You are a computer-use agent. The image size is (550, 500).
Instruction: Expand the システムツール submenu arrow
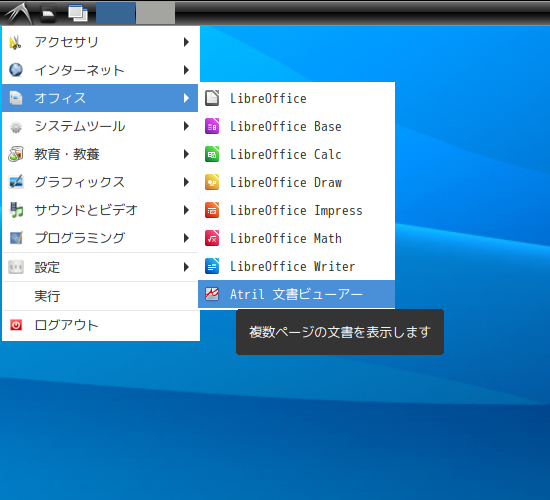pyautogui.click(x=186, y=126)
